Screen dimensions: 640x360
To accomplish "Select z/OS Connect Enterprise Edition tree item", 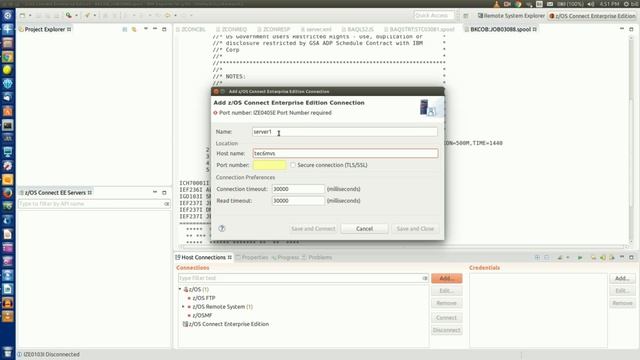I will (226, 324).
